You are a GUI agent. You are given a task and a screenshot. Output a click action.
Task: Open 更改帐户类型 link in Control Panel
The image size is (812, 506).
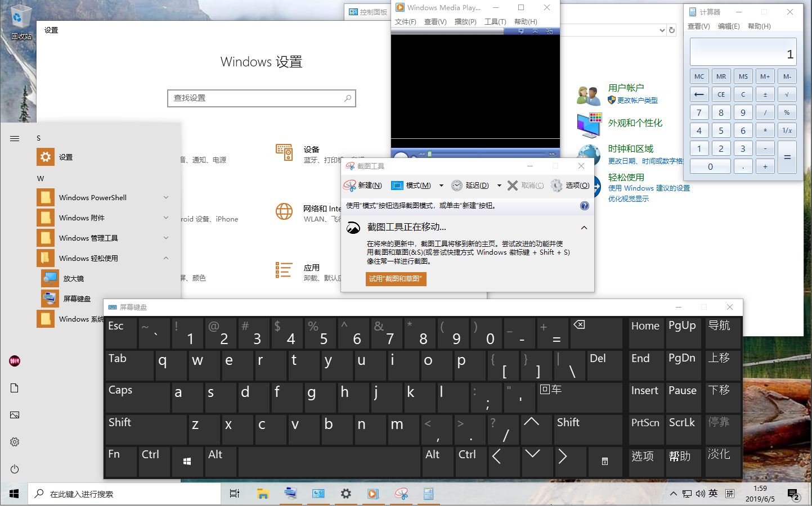coord(638,101)
